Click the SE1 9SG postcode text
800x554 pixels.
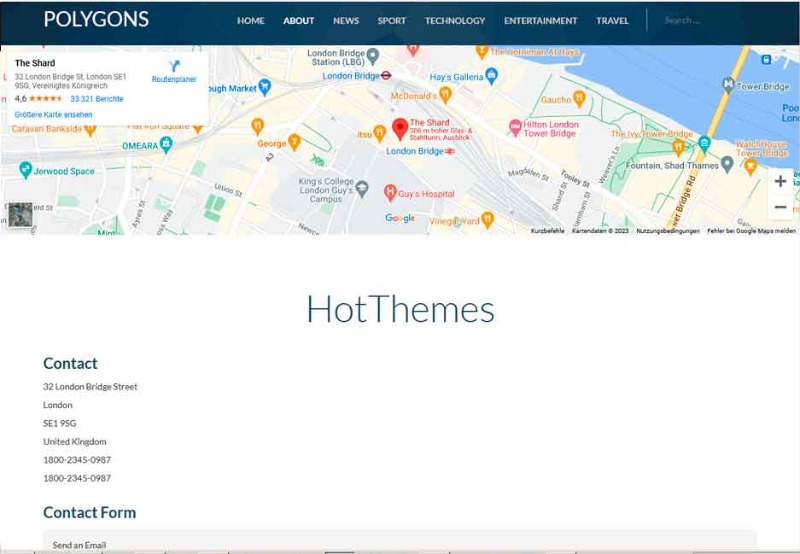pyautogui.click(x=60, y=423)
